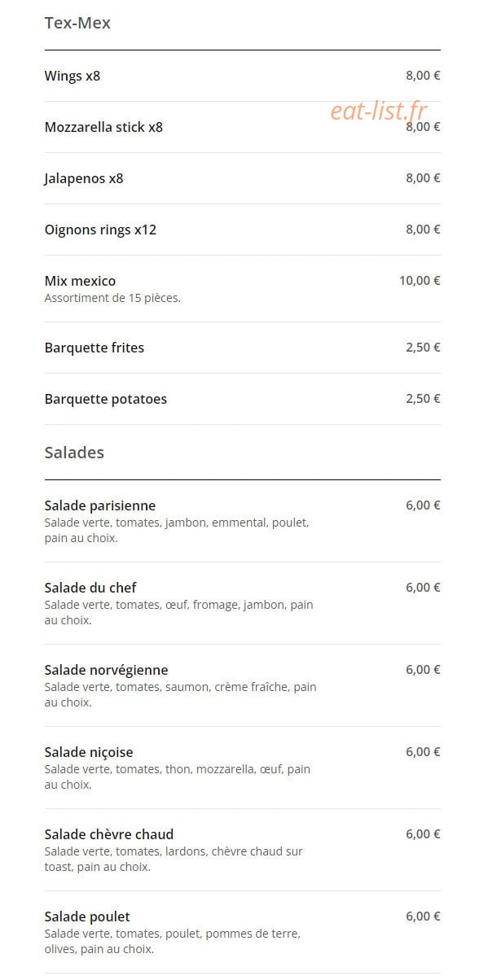Choose Salade du chef
Viewport: 488px width, 980px height.
242,603
